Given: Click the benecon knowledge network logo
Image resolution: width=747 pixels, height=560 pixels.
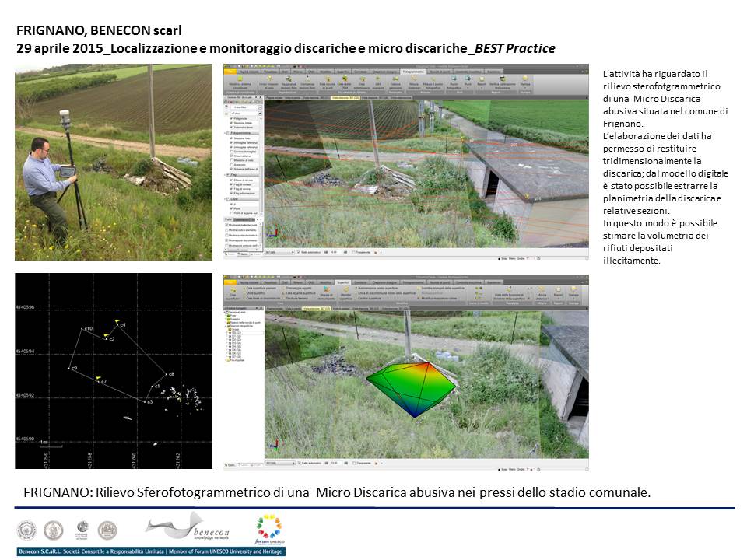Looking at the screenshot, I should click(188, 527).
